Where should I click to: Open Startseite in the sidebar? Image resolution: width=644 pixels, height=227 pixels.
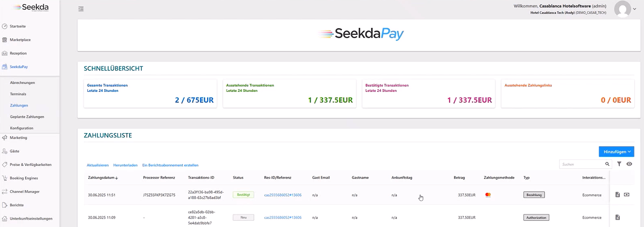(18, 26)
